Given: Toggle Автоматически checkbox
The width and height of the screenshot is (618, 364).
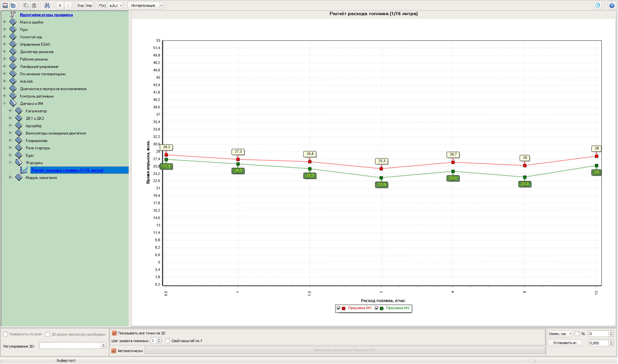Looking at the screenshot, I should (x=114, y=351).
